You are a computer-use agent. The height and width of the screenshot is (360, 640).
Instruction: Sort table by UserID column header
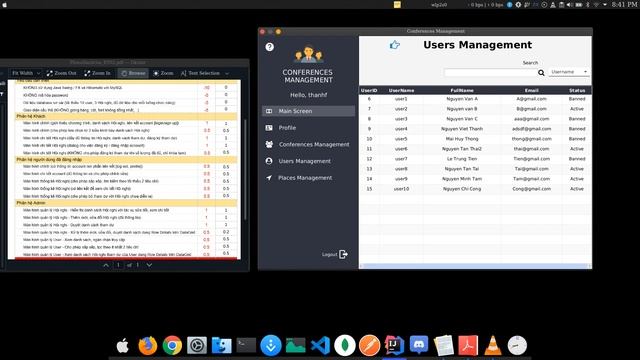pos(369,90)
